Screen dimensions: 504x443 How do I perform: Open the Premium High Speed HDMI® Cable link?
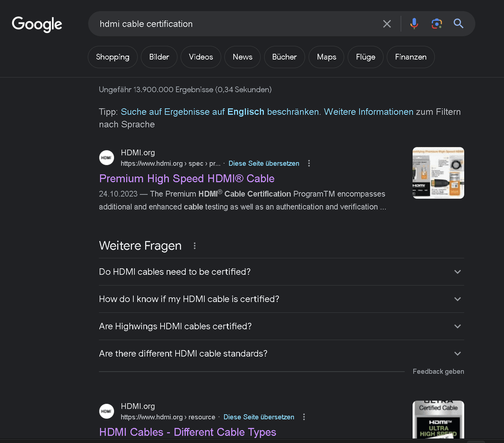click(187, 179)
